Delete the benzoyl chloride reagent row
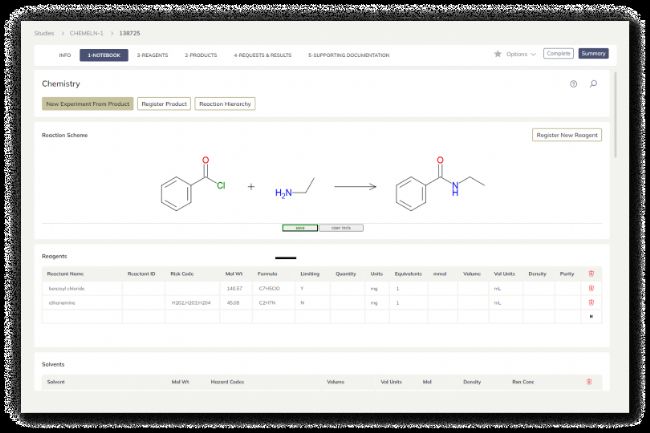The image size is (650, 433). 591,288
